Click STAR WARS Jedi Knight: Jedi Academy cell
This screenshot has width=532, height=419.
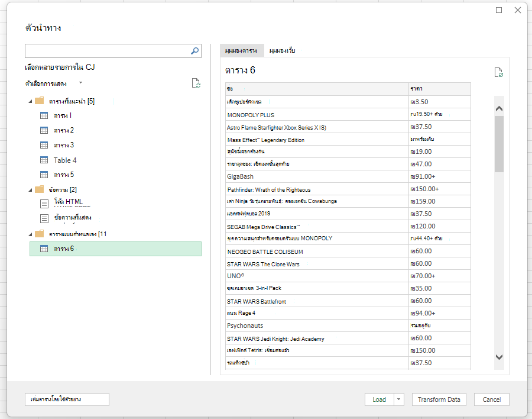pyautogui.click(x=317, y=338)
